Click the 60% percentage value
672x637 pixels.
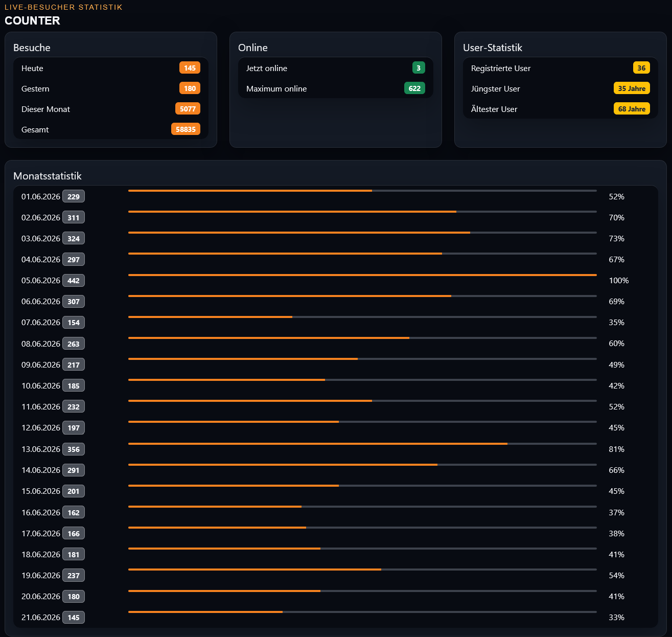tap(616, 344)
